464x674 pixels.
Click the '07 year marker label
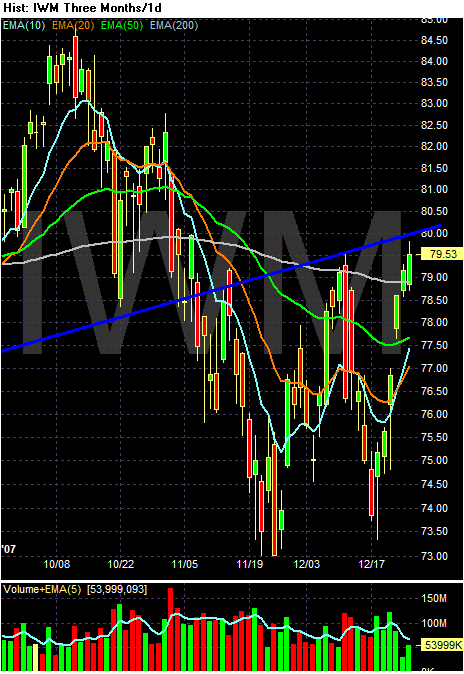point(9,549)
